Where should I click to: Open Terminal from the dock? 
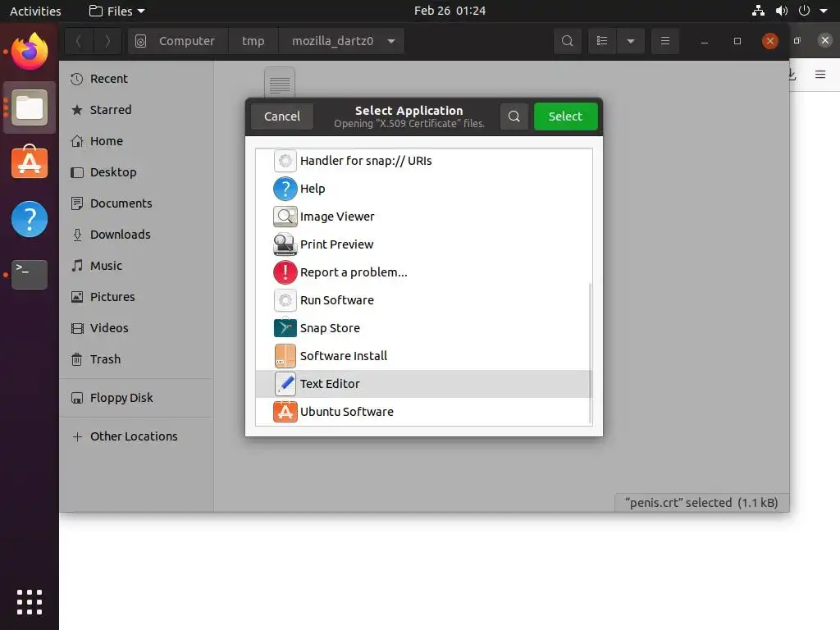30,274
